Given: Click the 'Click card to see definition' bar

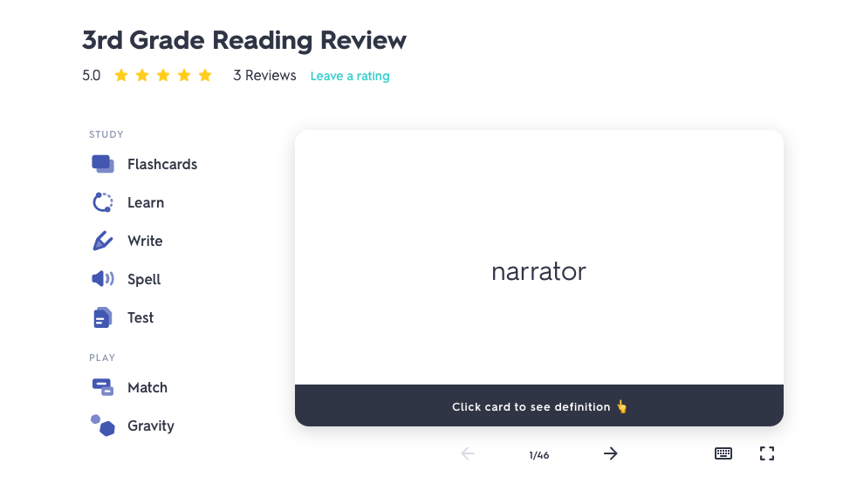Looking at the screenshot, I should pos(538,405).
